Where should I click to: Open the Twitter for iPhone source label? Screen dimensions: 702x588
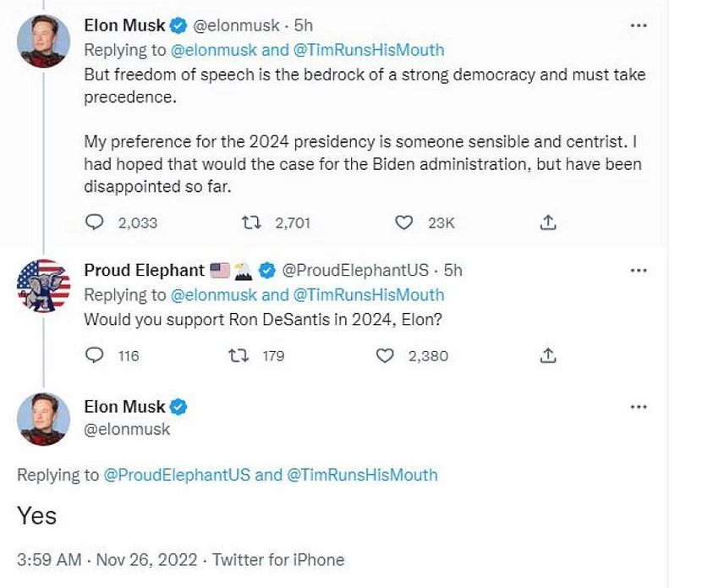click(278, 560)
